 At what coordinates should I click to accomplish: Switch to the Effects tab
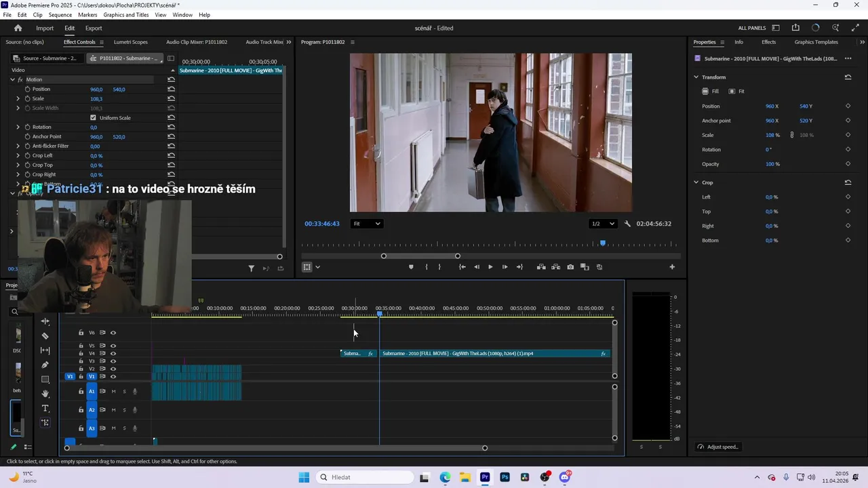tap(768, 42)
